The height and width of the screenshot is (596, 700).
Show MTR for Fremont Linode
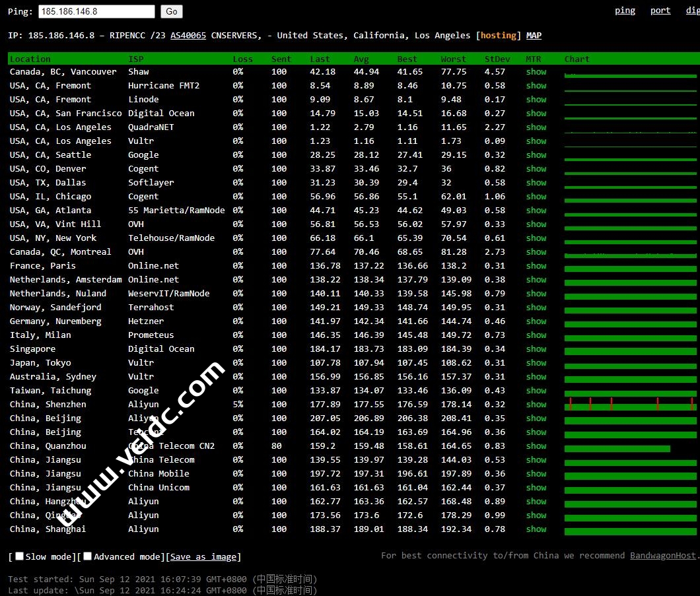(x=536, y=100)
